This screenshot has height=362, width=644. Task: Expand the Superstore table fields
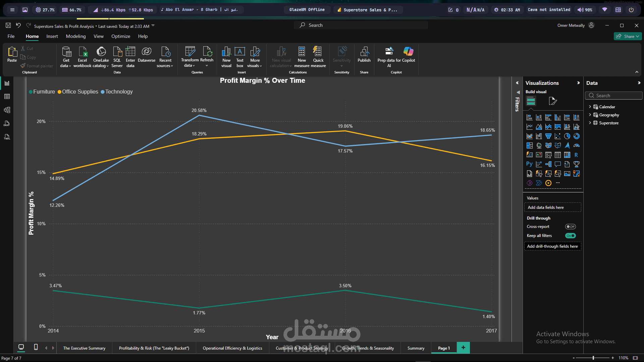pyautogui.click(x=590, y=123)
